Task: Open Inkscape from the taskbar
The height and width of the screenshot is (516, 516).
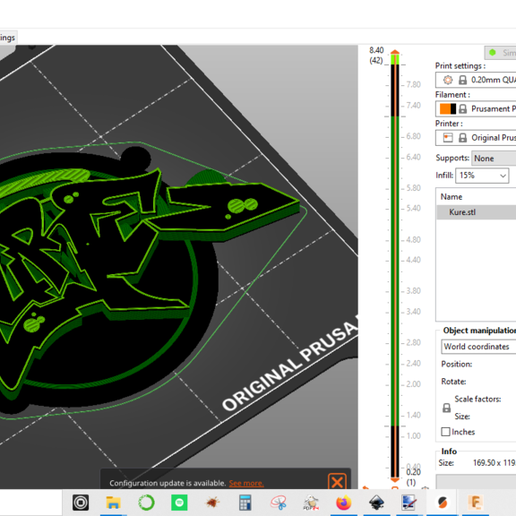Action: pyautogui.click(x=377, y=502)
